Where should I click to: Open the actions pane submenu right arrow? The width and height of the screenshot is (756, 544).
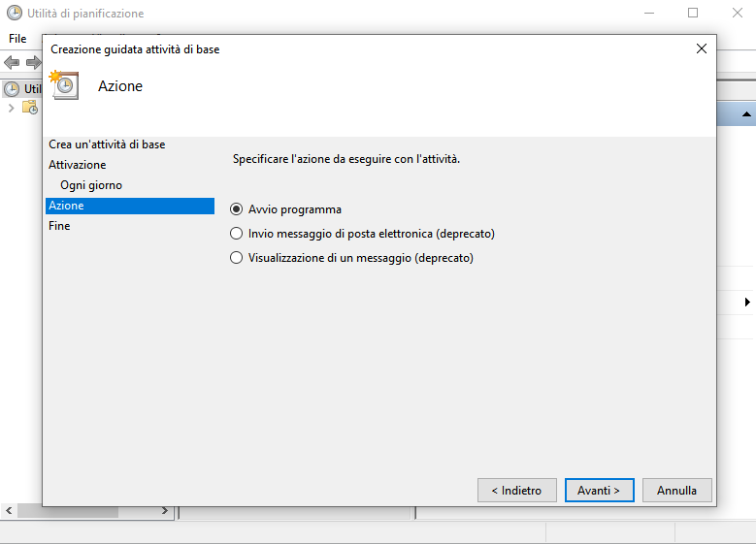(747, 303)
